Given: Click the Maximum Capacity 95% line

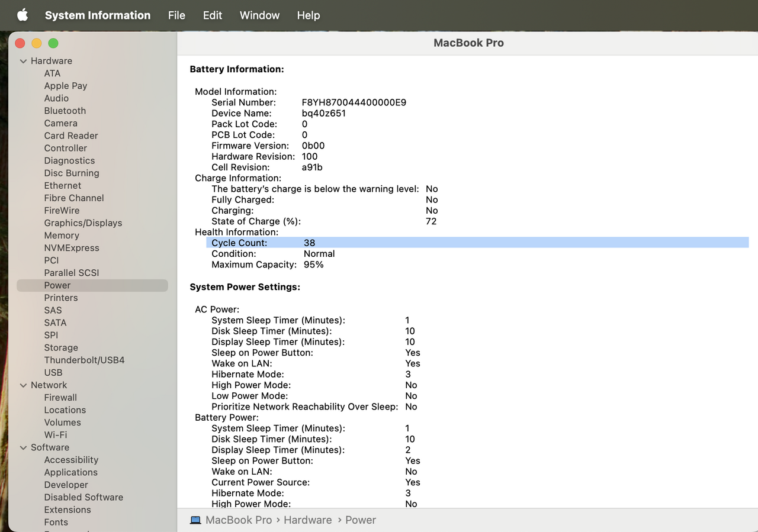Looking at the screenshot, I should click(268, 265).
